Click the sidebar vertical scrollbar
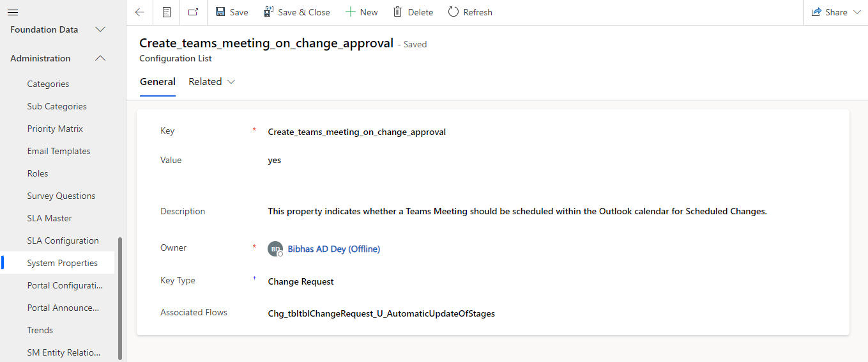 [x=120, y=299]
